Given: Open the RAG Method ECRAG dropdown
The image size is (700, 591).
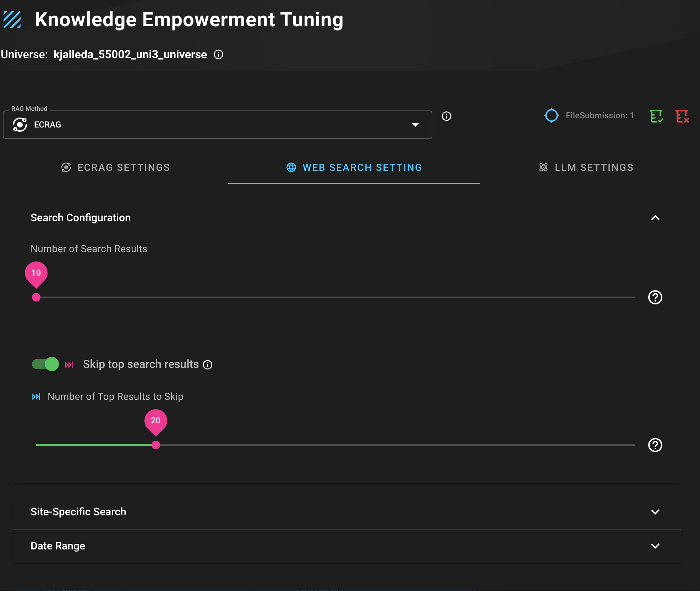Looking at the screenshot, I should [217, 125].
